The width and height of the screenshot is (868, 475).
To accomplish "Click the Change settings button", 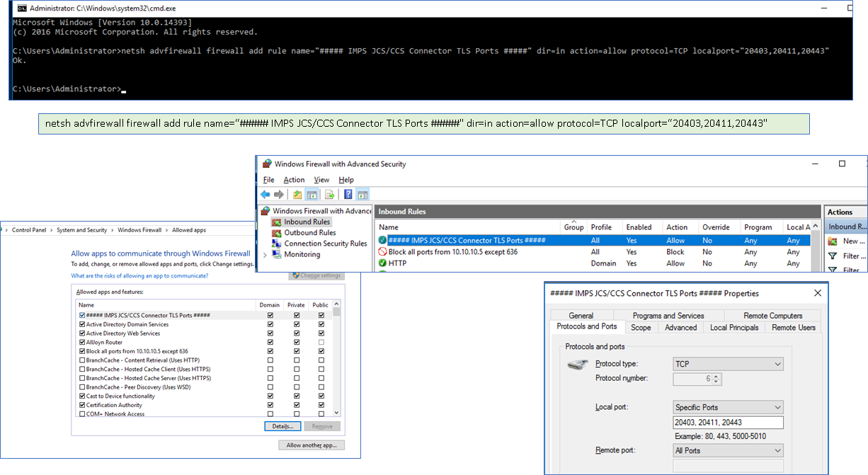I will click(x=316, y=275).
